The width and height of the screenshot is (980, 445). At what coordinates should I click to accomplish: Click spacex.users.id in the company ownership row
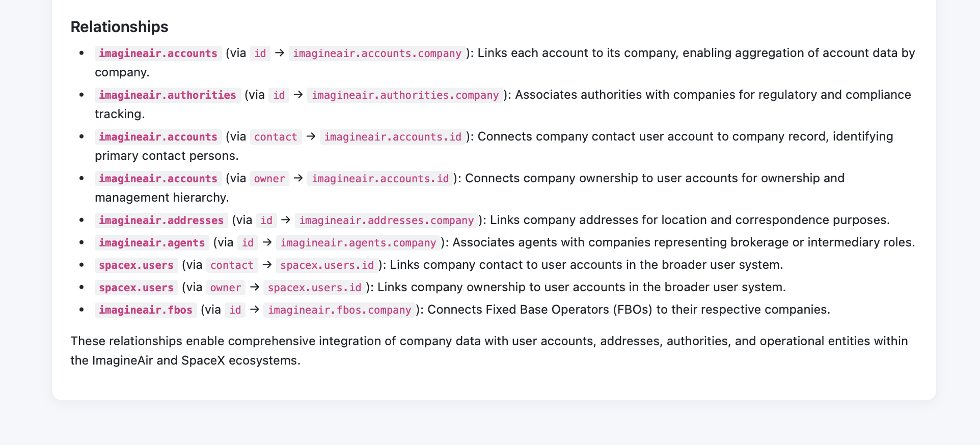pos(315,288)
